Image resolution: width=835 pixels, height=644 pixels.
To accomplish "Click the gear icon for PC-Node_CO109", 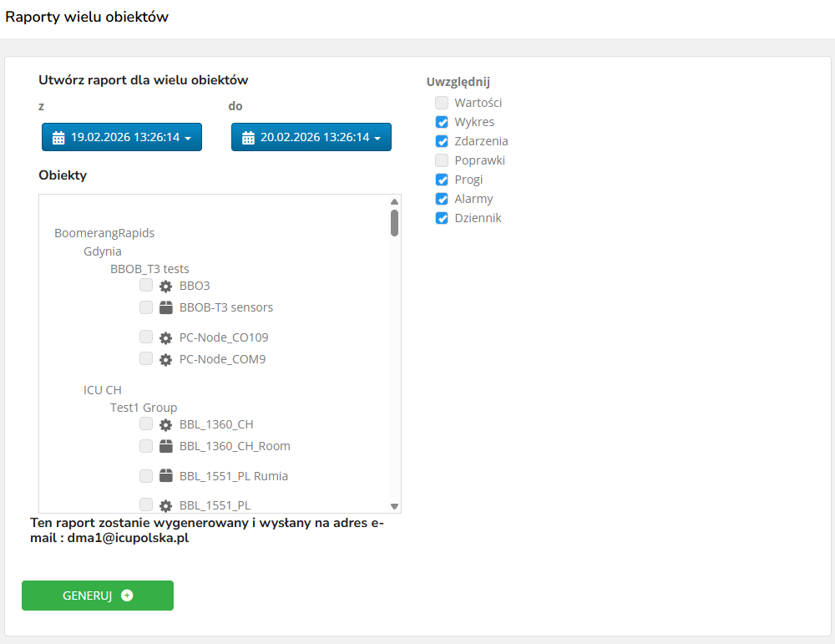I will [x=165, y=338].
